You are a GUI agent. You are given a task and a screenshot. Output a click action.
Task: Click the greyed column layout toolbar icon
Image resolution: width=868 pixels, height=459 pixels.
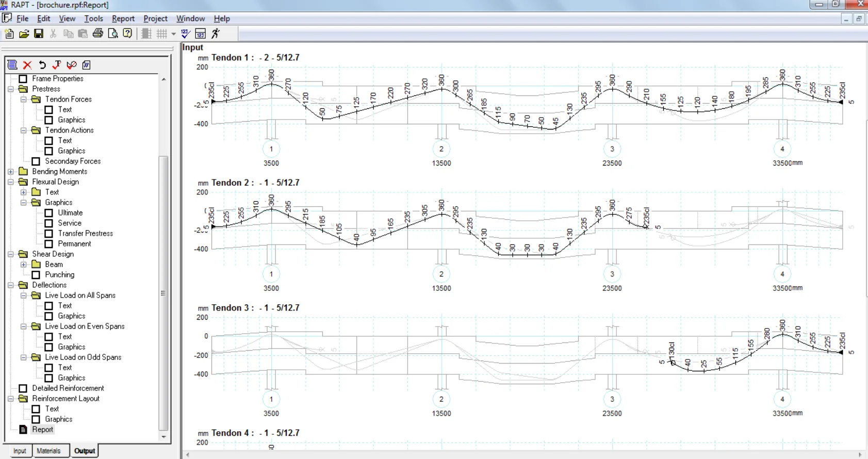pos(146,34)
